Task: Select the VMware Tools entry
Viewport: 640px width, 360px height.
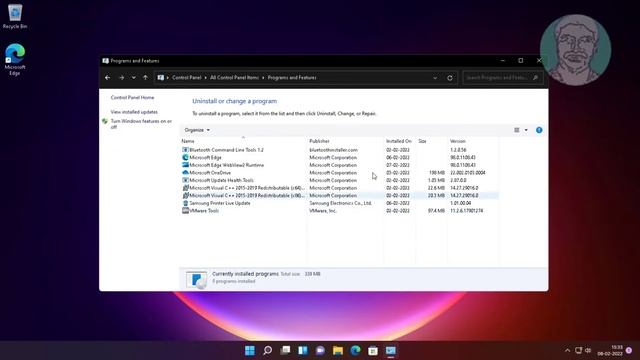Action: 204,211
